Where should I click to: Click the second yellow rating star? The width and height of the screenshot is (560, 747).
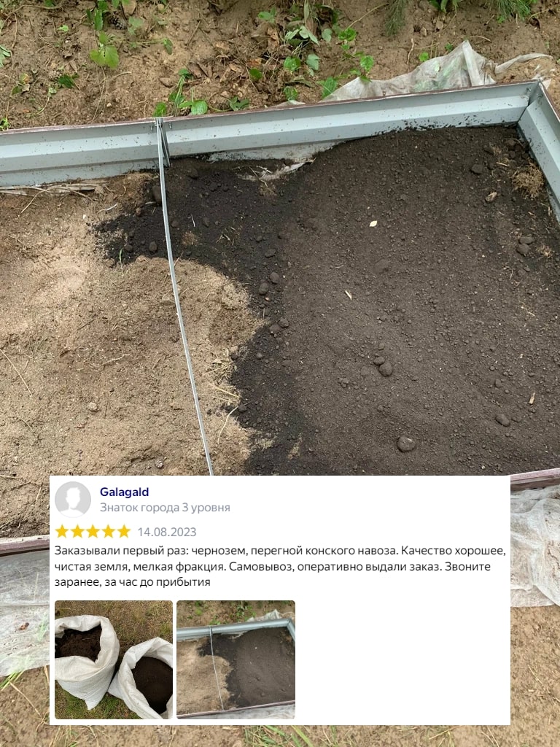pos(77,532)
